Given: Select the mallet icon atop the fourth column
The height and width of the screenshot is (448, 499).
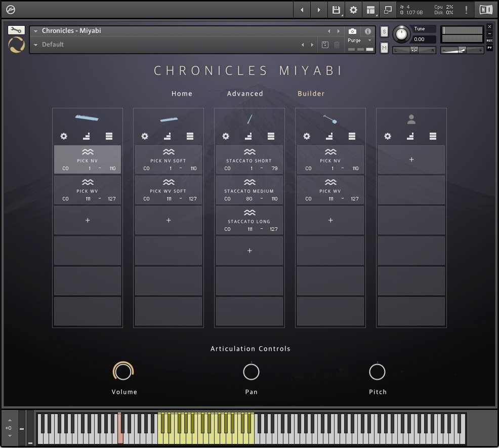Looking at the screenshot, I should coord(330,119).
